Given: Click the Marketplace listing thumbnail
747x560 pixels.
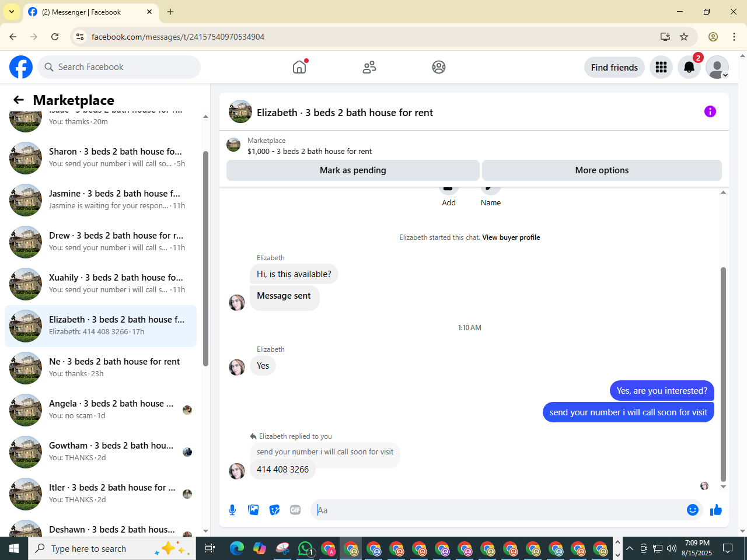Looking at the screenshot, I should 233,145.
